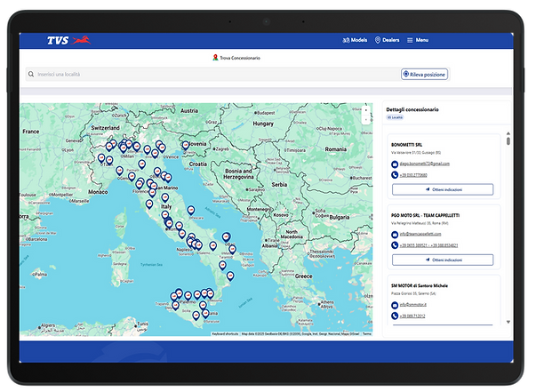Select the dealer pin above Genoa
This screenshot has width=544, height=392.
[120, 171]
